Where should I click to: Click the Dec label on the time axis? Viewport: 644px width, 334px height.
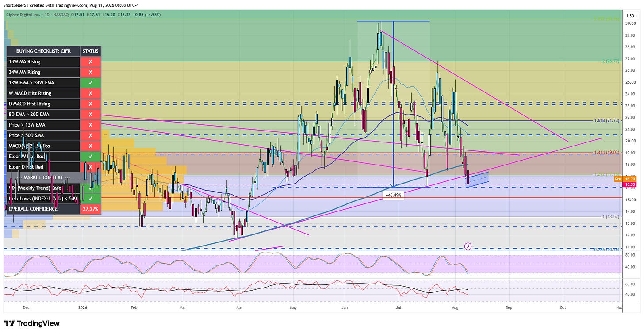click(26, 307)
